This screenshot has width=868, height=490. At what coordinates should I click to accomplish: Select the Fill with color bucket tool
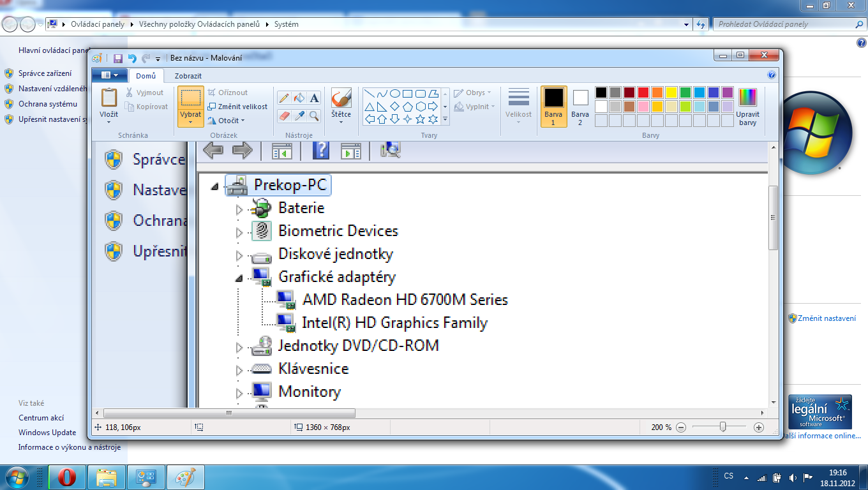pyautogui.click(x=299, y=98)
